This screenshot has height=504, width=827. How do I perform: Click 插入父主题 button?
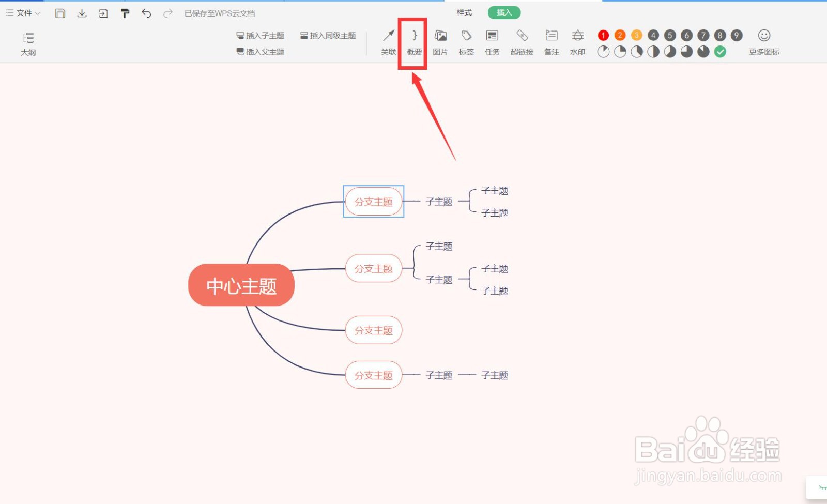tap(261, 52)
